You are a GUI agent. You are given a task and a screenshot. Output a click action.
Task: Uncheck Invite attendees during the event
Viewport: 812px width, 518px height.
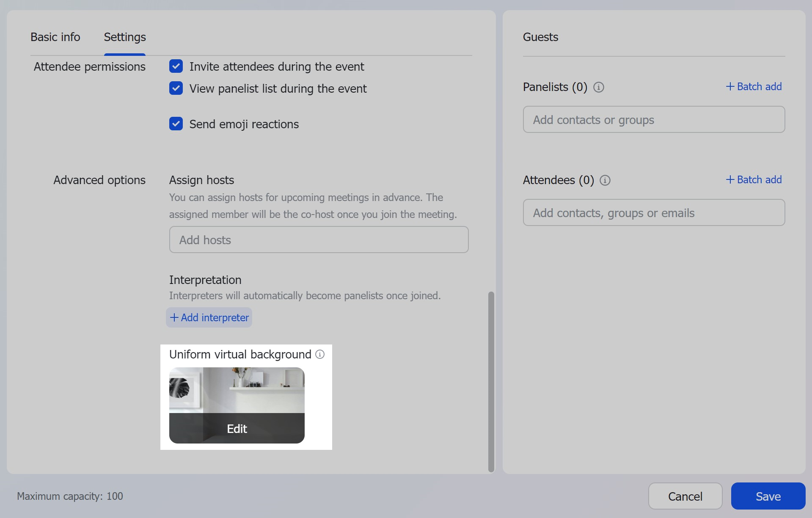pyautogui.click(x=176, y=66)
